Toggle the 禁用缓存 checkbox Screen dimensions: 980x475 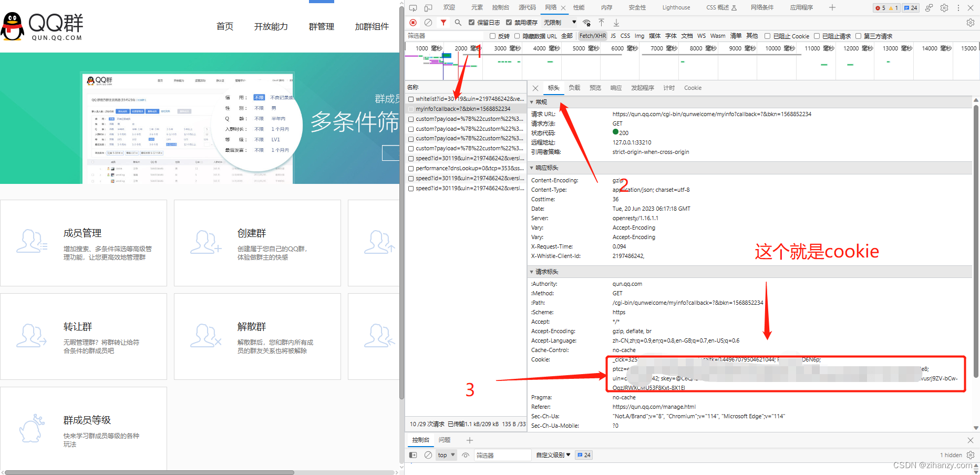click(x=509, y=23)
